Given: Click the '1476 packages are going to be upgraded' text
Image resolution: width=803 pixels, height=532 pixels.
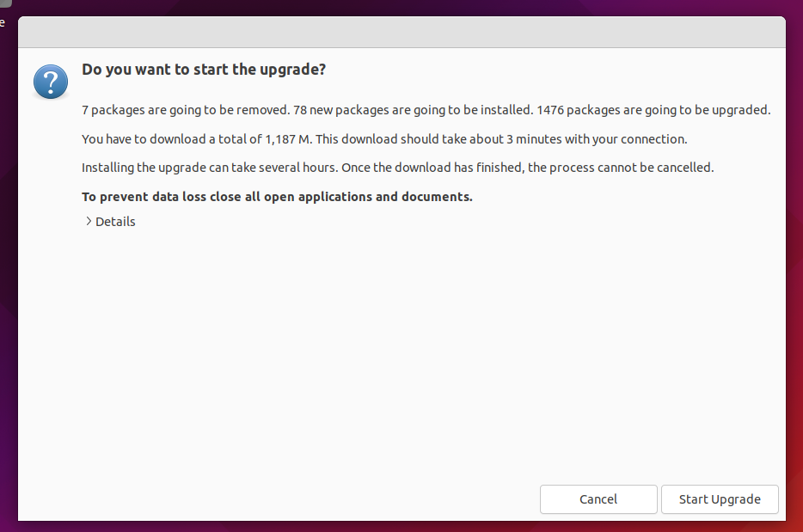Looking at the screenshot, I should pos(653,110).
